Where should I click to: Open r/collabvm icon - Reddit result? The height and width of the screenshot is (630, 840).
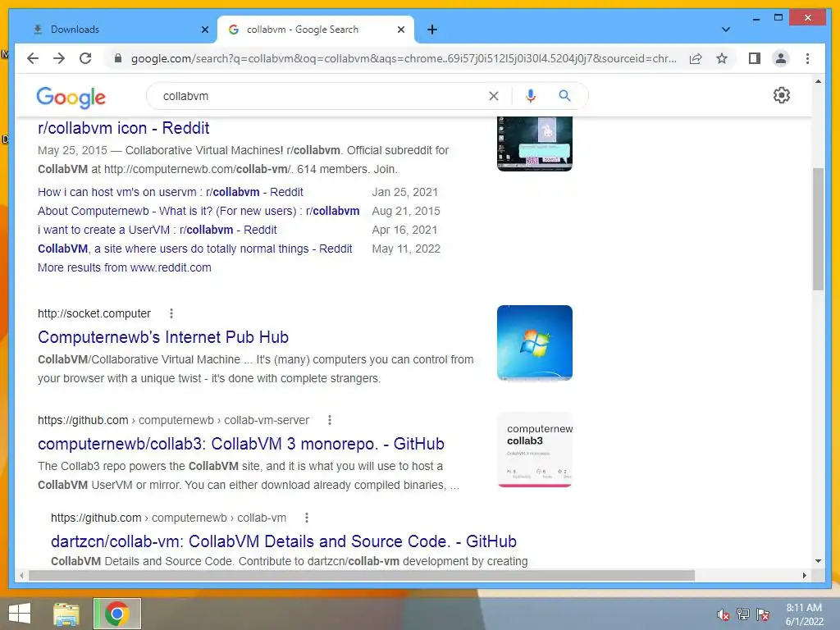click(x=123, y=128)
